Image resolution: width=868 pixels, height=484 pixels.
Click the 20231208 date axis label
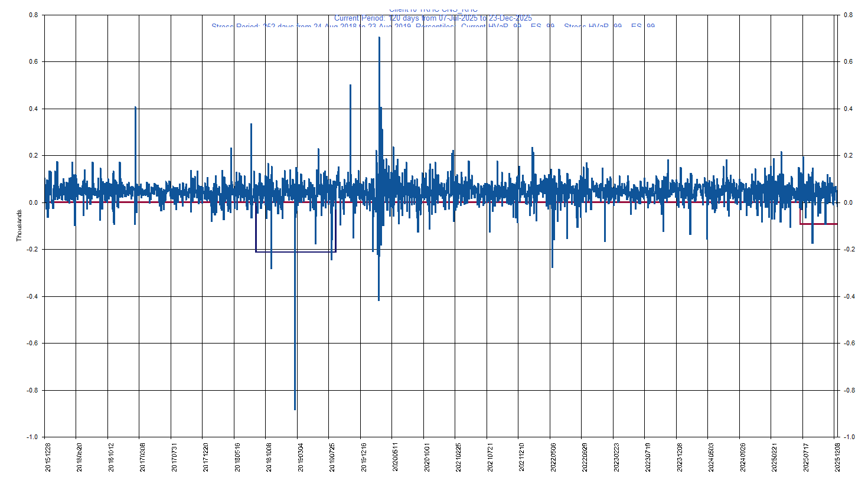[x=680, y=459]
